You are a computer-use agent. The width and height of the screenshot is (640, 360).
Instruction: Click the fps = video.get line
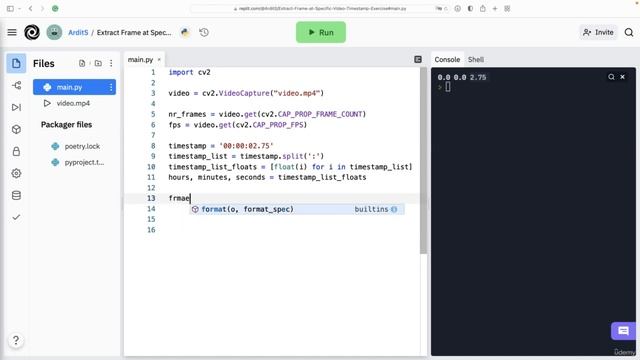(238, 124)
